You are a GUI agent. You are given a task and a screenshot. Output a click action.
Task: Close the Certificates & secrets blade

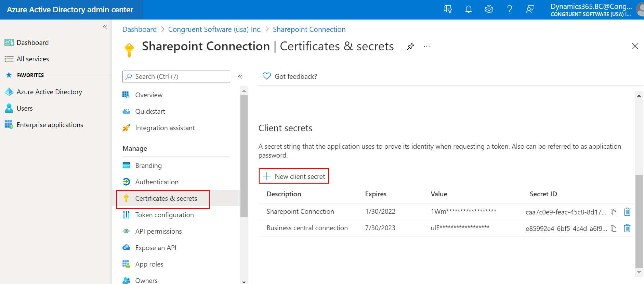635,46
